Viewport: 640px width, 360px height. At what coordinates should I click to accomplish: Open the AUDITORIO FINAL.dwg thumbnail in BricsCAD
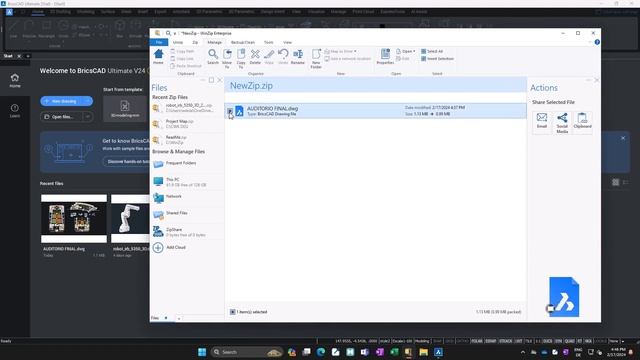click(x=74, y=218)
